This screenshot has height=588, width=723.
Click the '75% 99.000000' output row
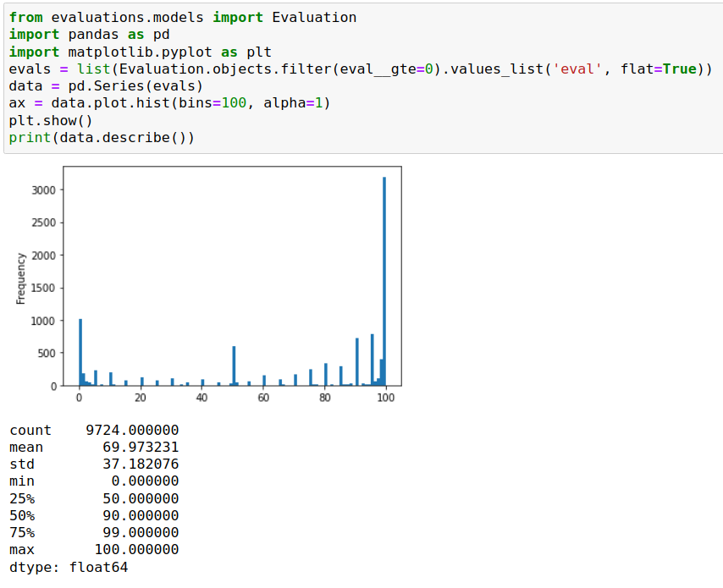coord(94,533)
